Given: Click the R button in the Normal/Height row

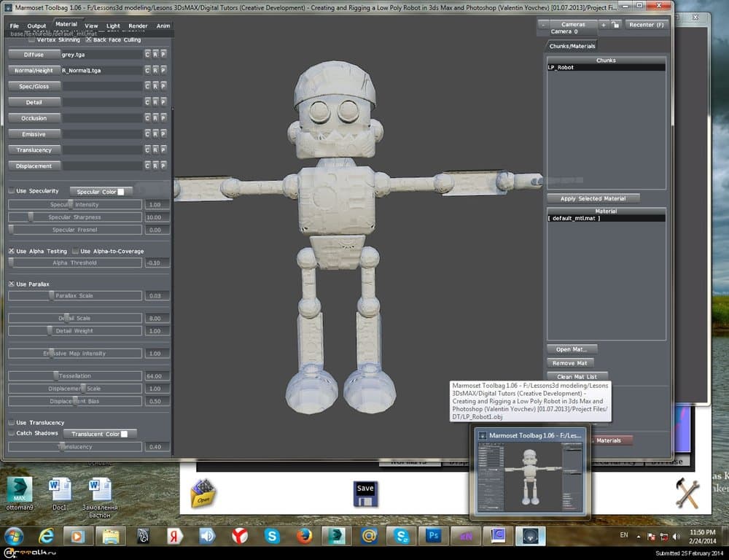Looking at the screenshot, I should point(155,71).
